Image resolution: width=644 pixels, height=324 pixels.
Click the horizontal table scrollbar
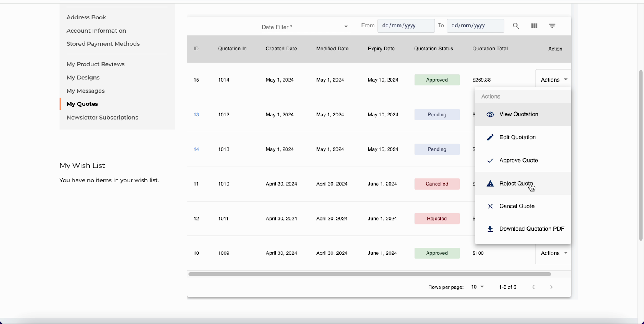pos(369,274)
